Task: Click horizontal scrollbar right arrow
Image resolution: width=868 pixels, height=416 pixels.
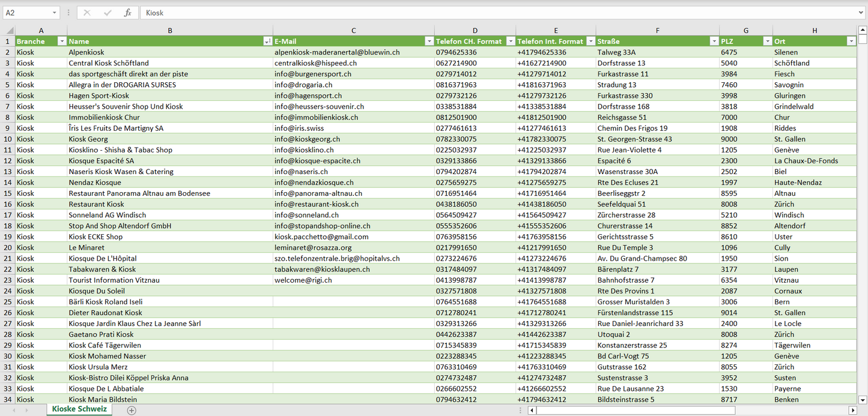Action: [x=852, y=410]
